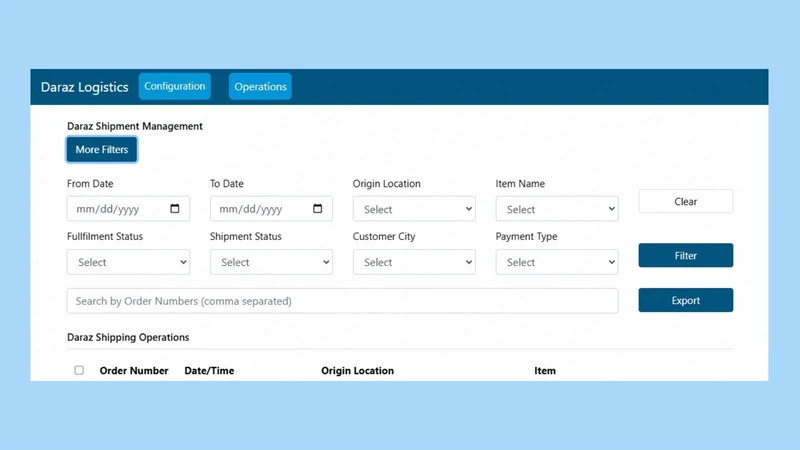Click the Date/Time column header
This screenshot has width=800, height=450.
pos(209,371)
